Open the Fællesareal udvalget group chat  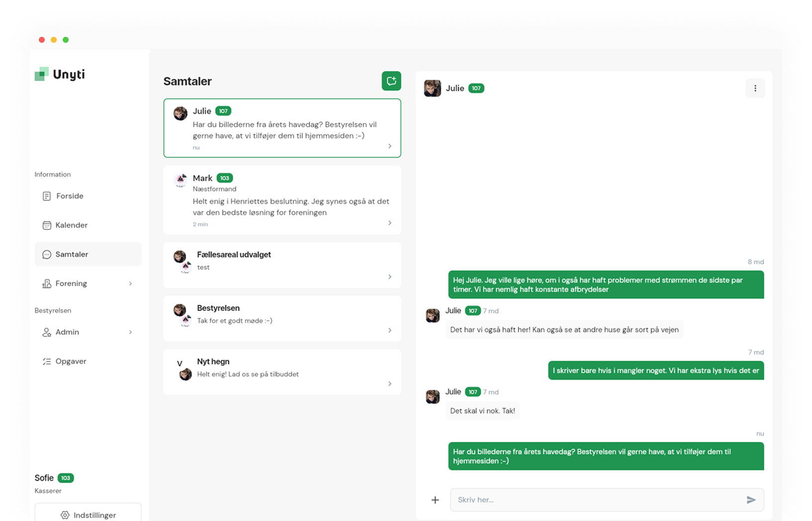(282, 265)
